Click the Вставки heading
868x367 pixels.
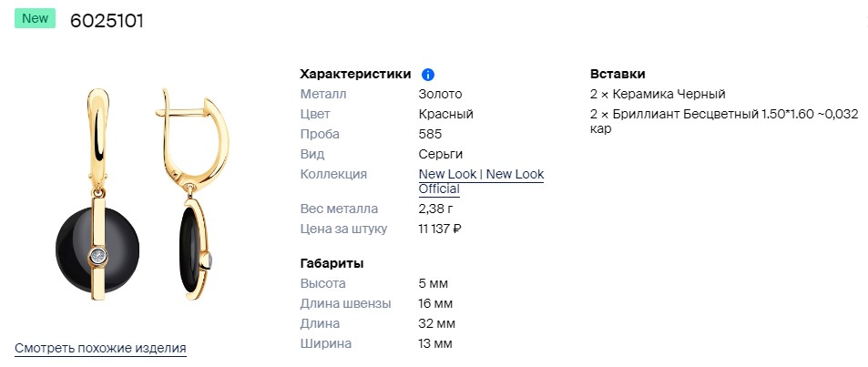[x=618, y=74]
